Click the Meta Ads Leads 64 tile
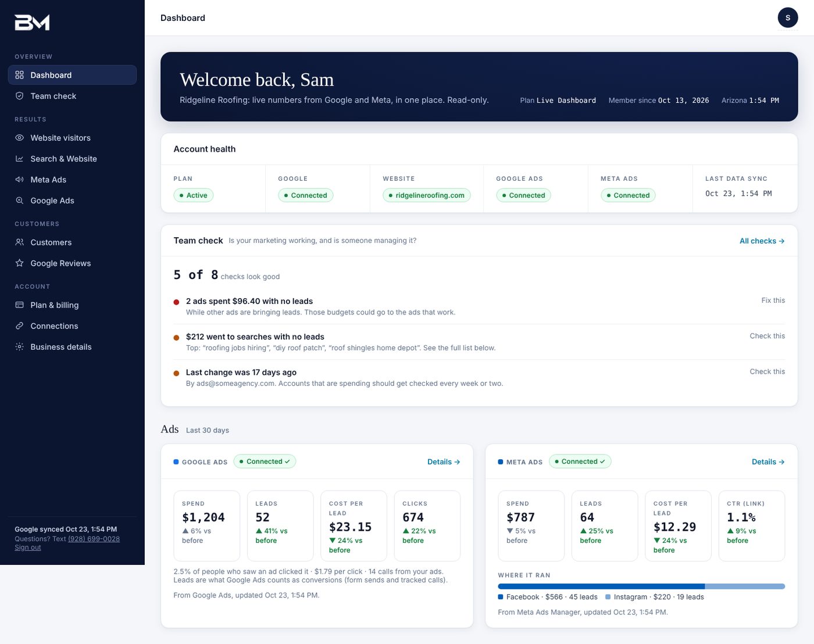Image resolution: width=814 pixels, height=644 pixels. coord(605,526)
